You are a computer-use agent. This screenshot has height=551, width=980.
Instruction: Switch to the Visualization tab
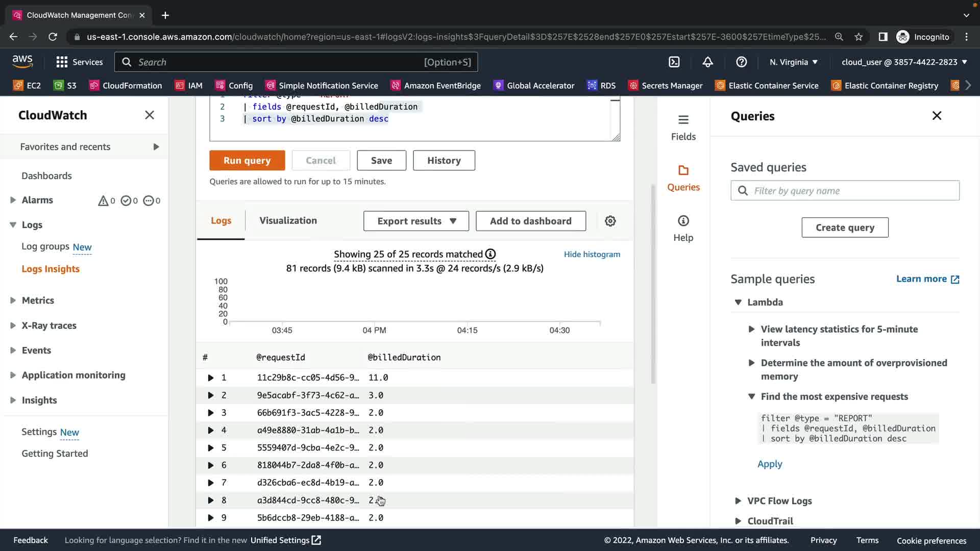tap(288, 220)
